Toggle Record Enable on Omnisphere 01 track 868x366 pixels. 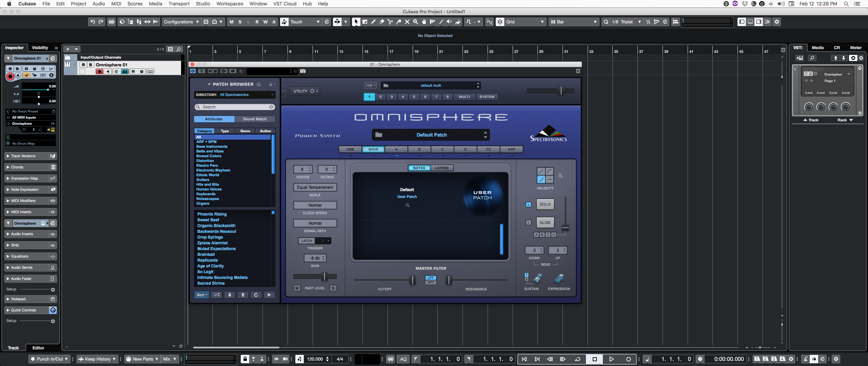pos(99,72)
